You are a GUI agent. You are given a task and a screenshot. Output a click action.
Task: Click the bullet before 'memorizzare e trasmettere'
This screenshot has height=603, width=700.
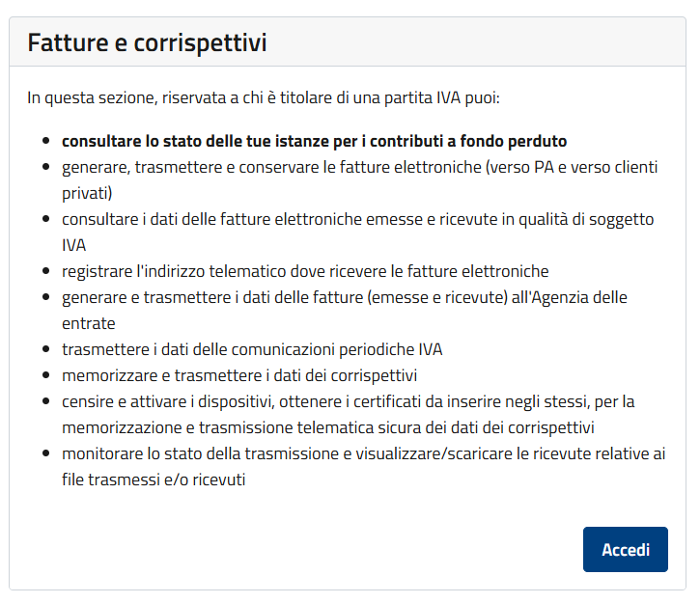coord(46,376)
